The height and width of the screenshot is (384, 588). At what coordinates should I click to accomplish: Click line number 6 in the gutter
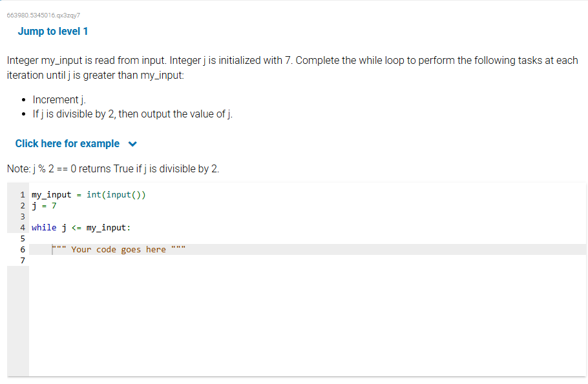tap(23, 249)
